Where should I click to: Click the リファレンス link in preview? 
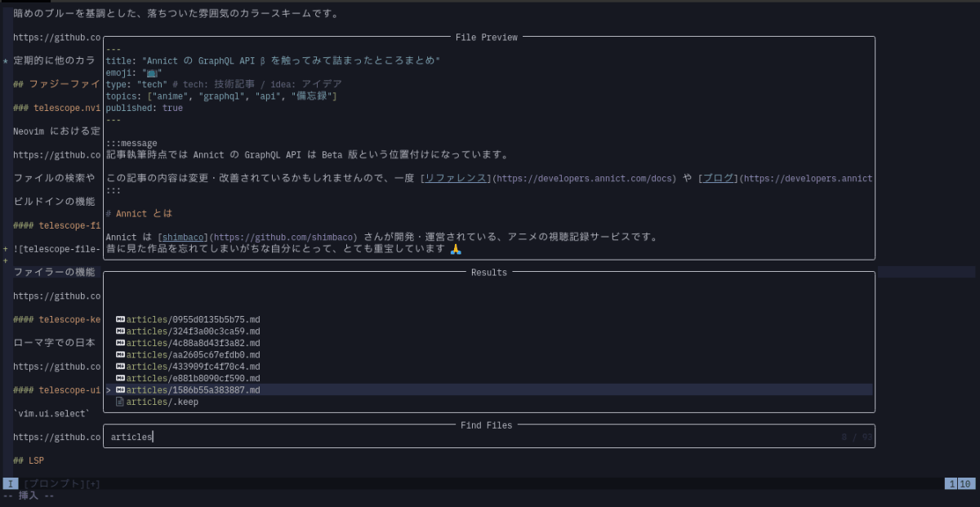456,178
